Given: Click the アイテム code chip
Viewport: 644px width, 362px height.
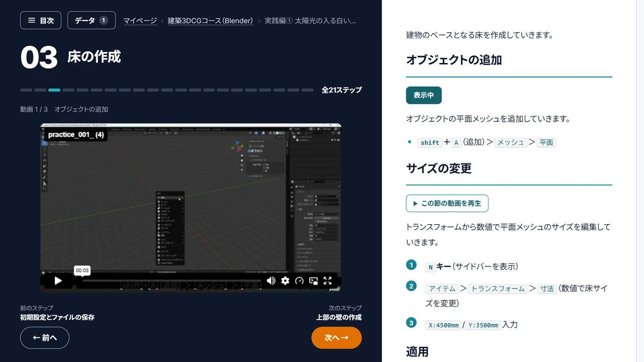Looking at the screenshot, I should point(442,288).
